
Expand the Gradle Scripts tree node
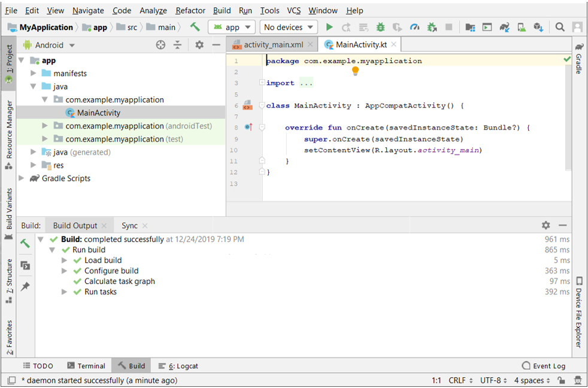click(22, 178)
